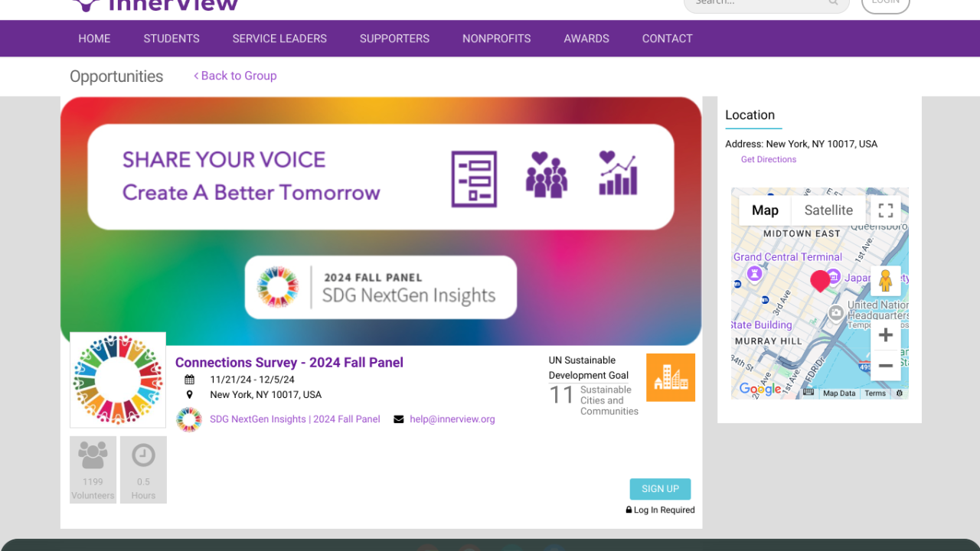Click the Share Your Voice banner image
The height and width of the screenshot is (551, 980).
click(381, 221)
